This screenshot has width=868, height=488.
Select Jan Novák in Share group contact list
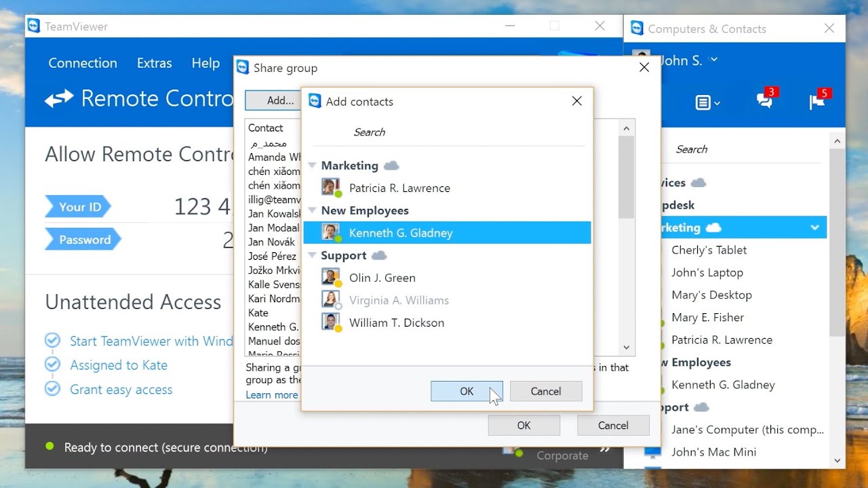pyautogui.click(x=273, y=242)
